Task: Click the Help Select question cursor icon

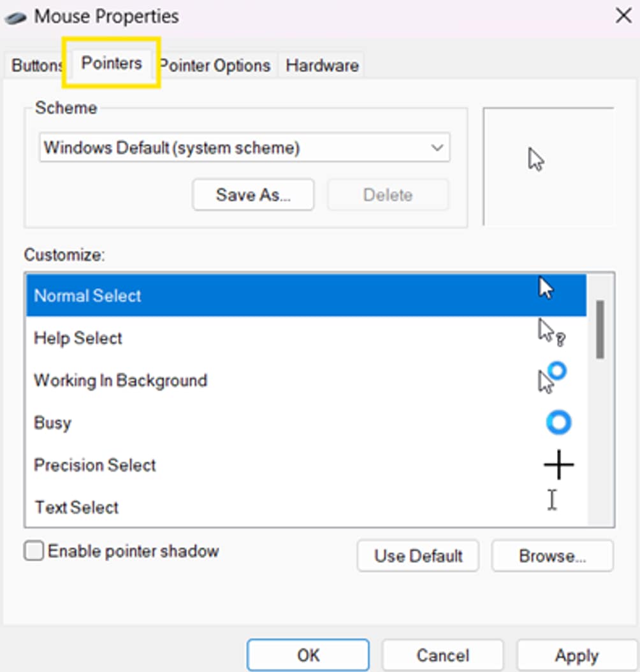Action: click(551, 333)
